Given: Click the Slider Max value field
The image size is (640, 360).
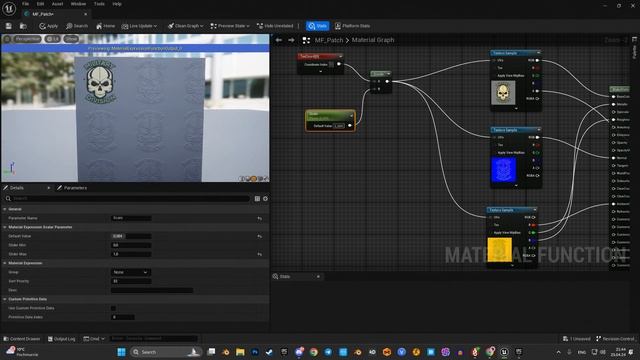Looking at the screenshot, I should point(131,254).
